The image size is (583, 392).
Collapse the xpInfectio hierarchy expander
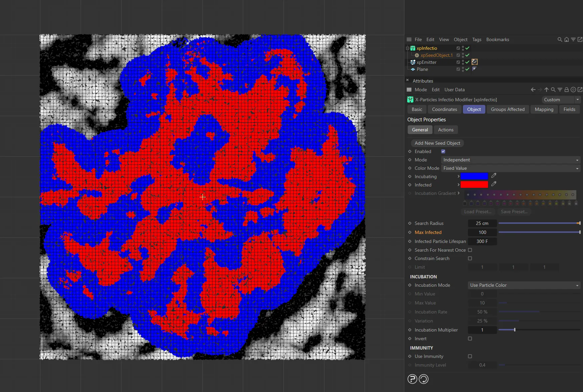[407, 48]
